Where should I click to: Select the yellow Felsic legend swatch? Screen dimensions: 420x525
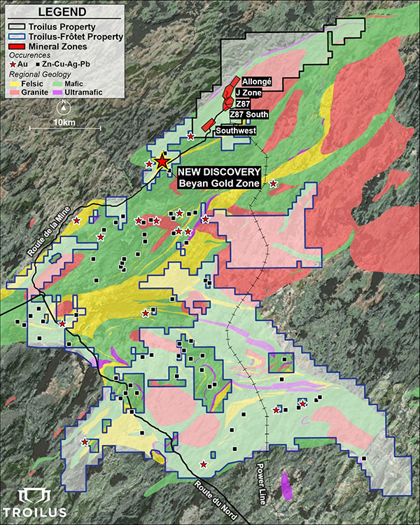12,83
